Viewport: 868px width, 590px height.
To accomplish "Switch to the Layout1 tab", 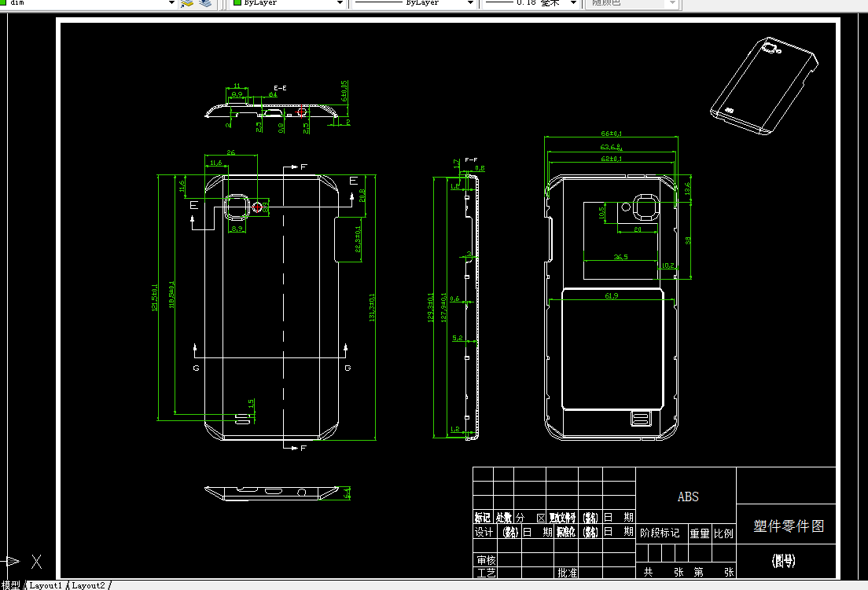I will 46,585.
